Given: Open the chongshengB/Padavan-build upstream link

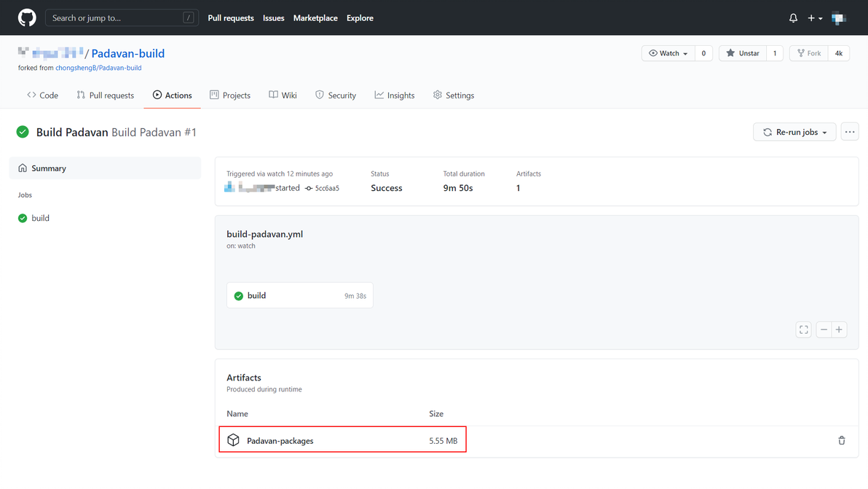Looking at the screenshot, I should (98, 68).
